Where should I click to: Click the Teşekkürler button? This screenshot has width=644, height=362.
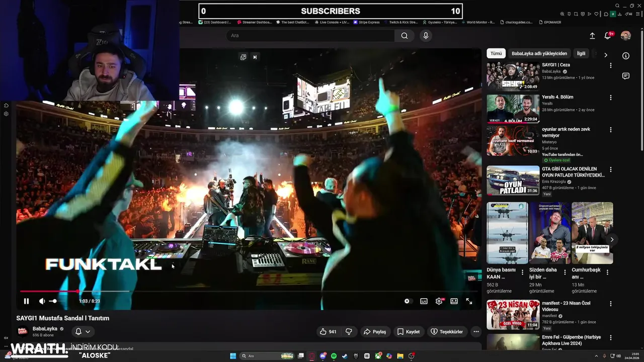pos(447,332)
